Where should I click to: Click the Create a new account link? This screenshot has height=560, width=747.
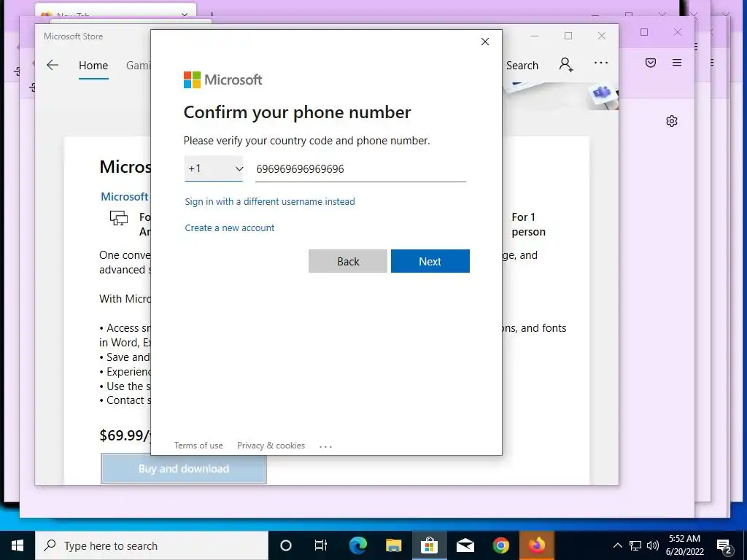[x=230, y=227]
